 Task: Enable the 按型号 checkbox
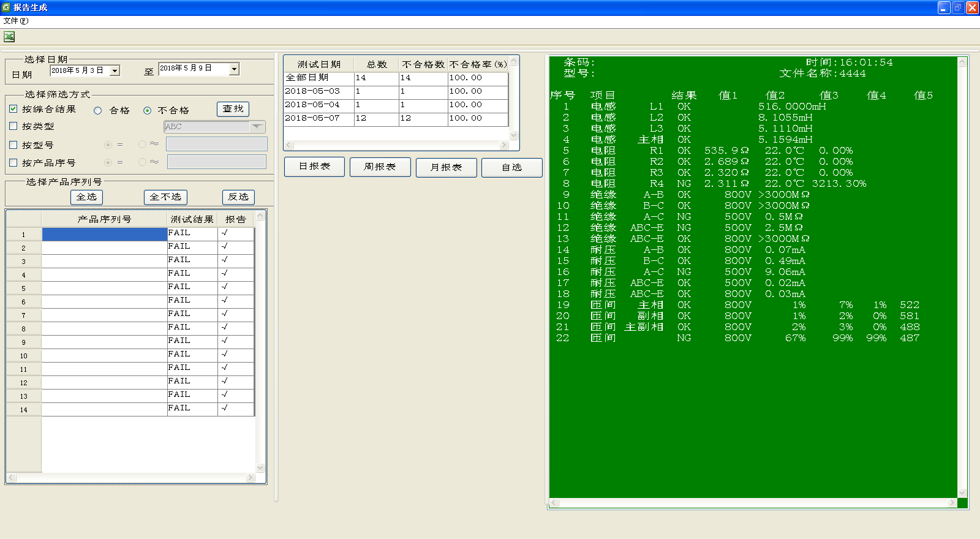(13, 145)
